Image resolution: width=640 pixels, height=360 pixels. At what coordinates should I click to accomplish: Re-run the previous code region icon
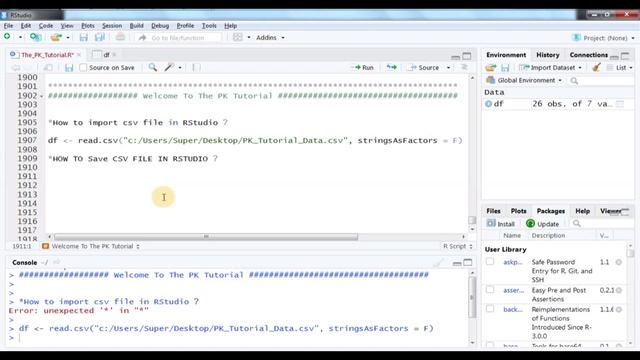[391, 67]
